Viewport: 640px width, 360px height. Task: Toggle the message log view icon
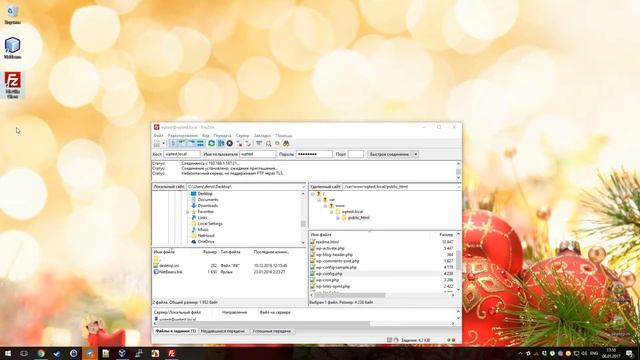173,144
